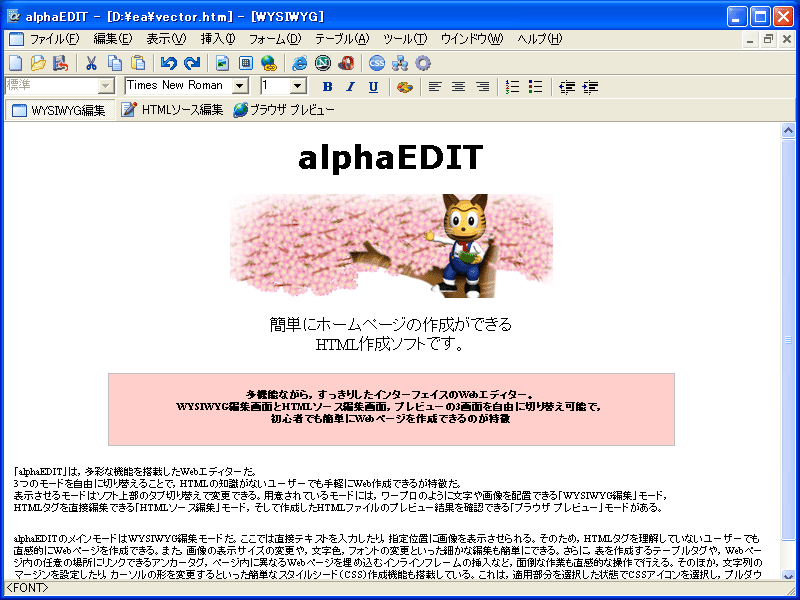Align text to the right
This screenshot has width=800, height=600.
coord(482,87)
